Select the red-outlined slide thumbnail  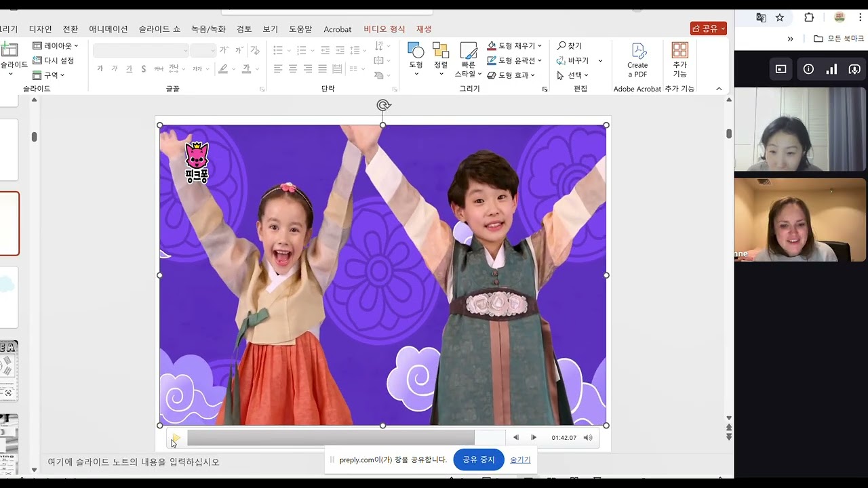9,224
